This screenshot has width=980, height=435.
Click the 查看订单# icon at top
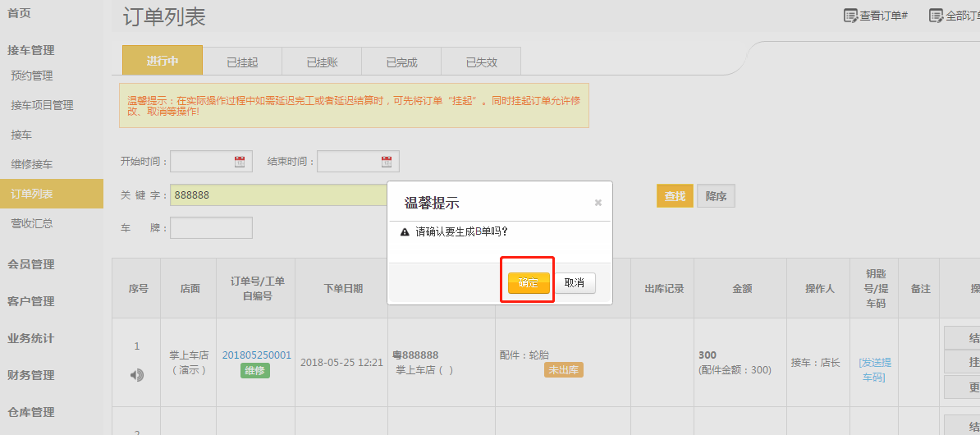tap(850, 16)
